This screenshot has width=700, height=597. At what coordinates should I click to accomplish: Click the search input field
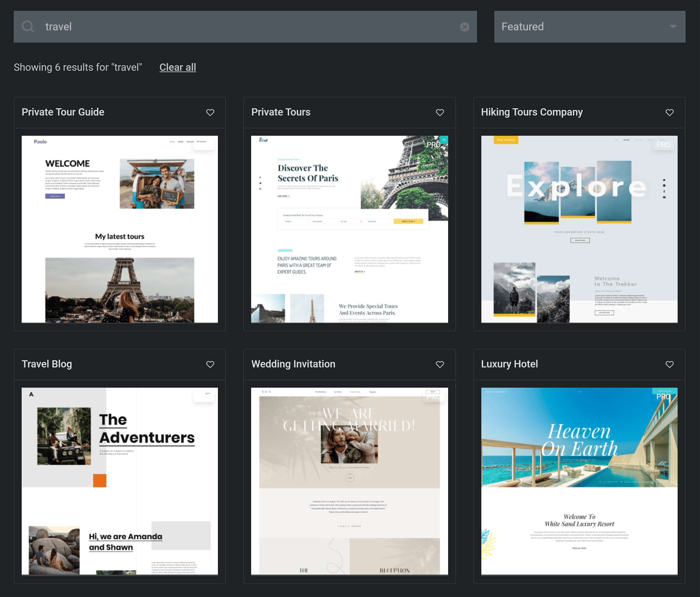coord(245,27)
